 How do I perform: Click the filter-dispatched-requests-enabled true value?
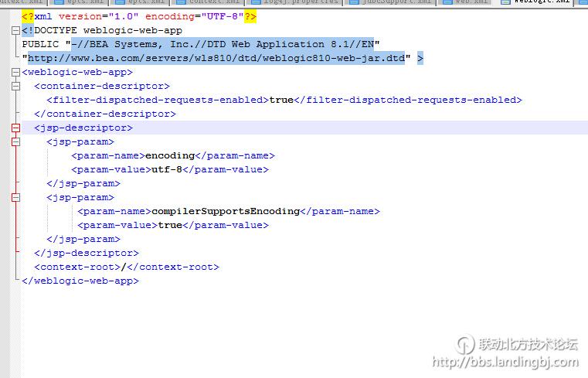pos(280,100)
